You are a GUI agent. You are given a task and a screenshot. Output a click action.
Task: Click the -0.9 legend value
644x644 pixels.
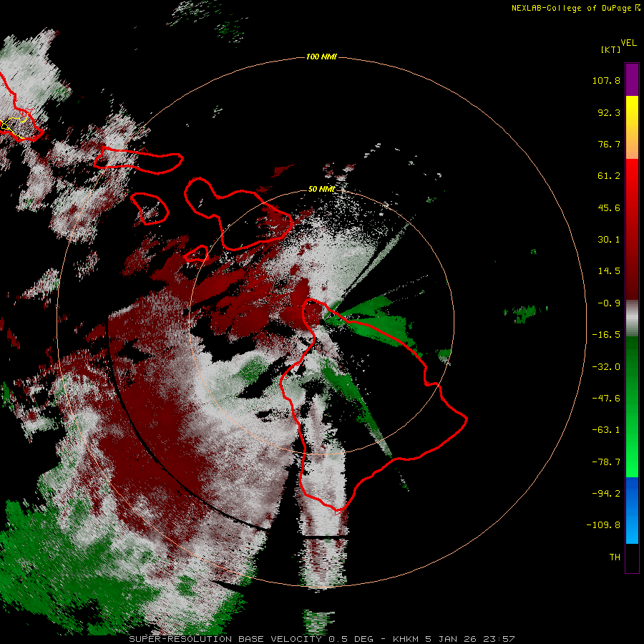click(x=609, y=303)
